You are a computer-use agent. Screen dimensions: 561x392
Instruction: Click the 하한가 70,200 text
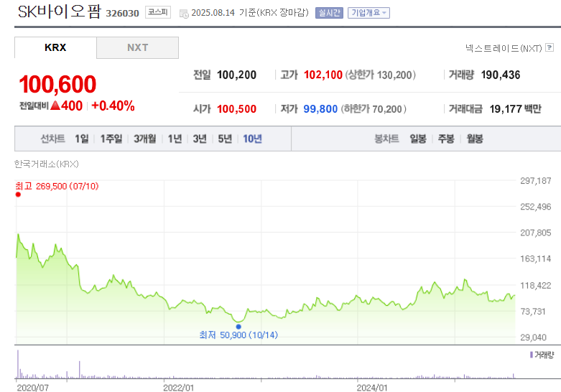pos(374,108)
